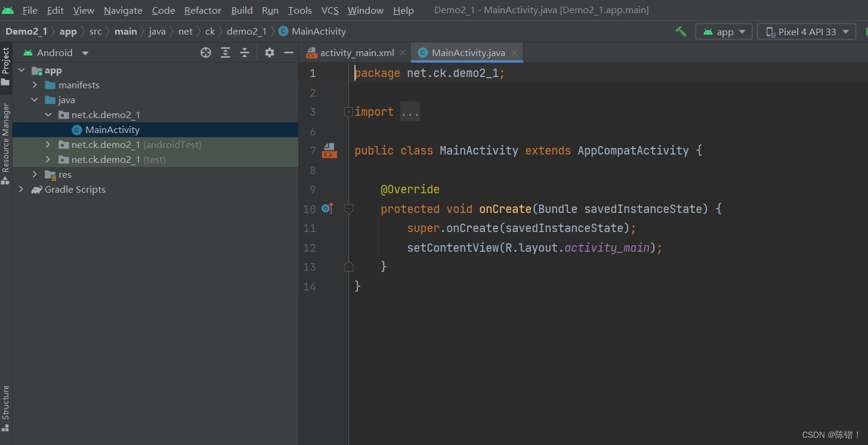Close the MainActivity.java tab

514,52
